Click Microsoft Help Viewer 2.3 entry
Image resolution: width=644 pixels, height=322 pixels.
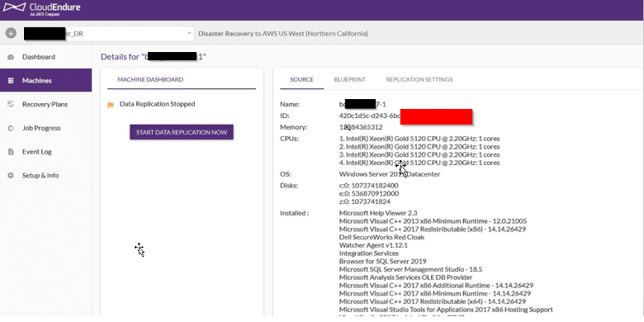pos(378,213)
